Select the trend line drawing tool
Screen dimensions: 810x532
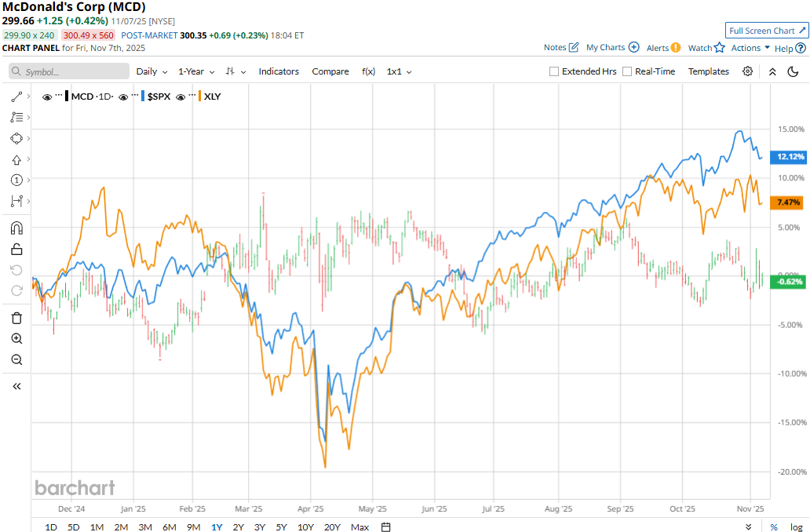point(16,97)
